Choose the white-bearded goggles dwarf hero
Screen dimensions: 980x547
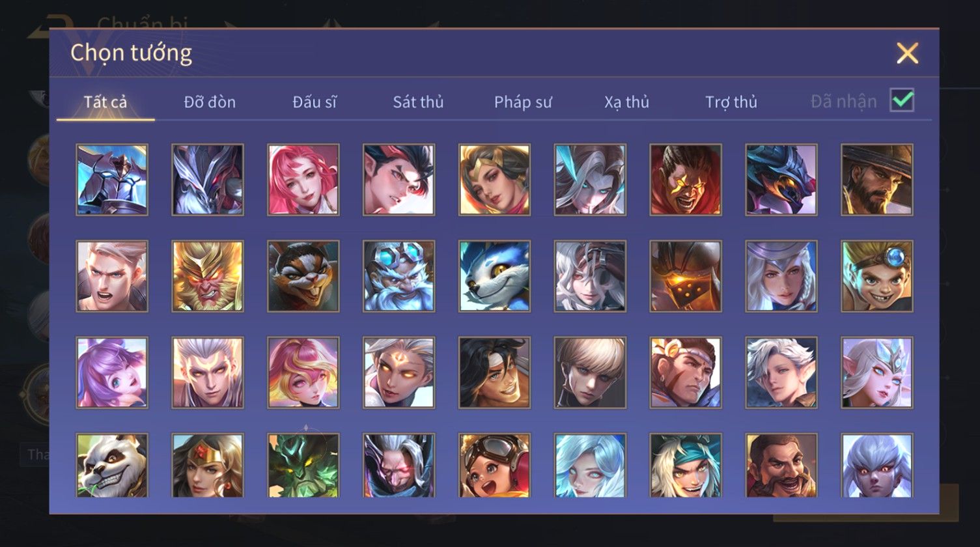pos(399,276)
